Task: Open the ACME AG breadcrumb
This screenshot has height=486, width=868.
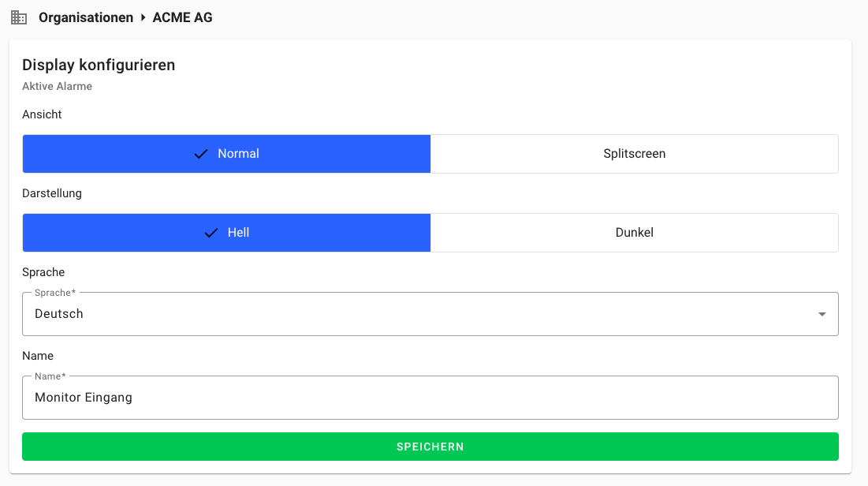Action: pyautogui.click(x=182, y=17)
